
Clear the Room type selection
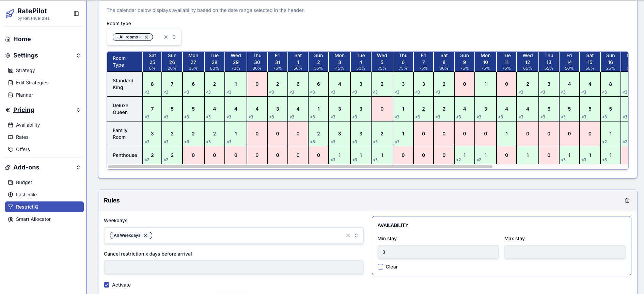166,37
